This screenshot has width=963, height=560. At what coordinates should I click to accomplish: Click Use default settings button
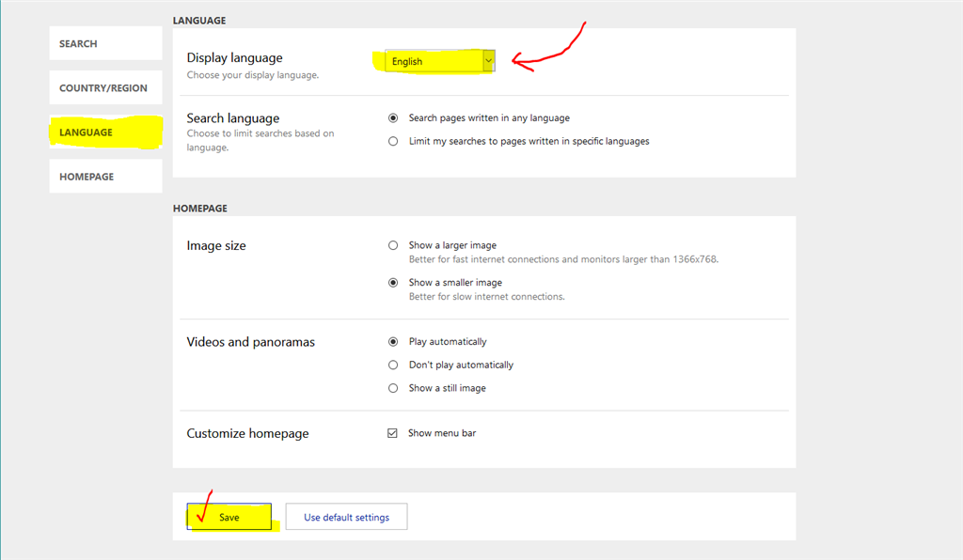pos(346,517)
